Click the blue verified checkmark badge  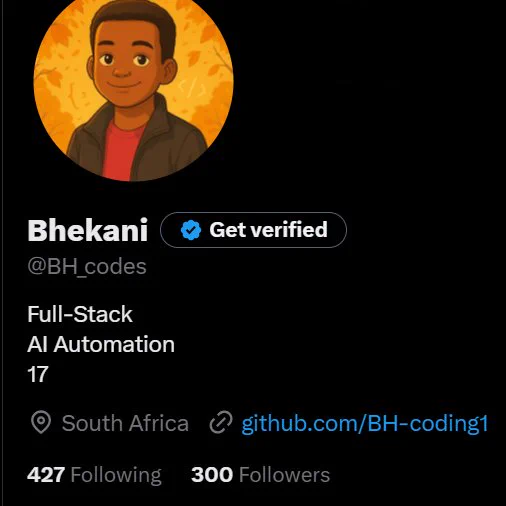pyautogui.click(x=191, y=230)
